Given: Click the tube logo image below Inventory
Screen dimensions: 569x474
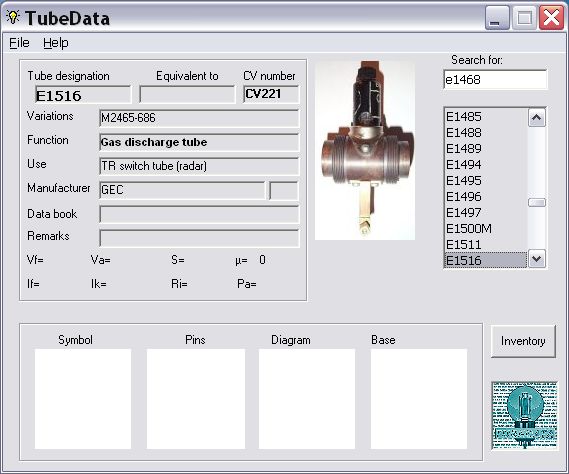Looking at the screenshot, I should (x=524, y=415).
